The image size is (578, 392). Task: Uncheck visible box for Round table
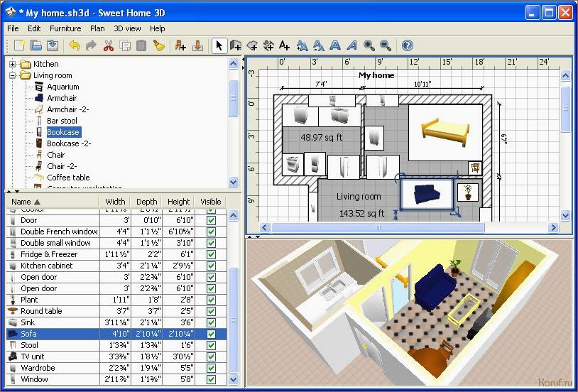[211, 311]
